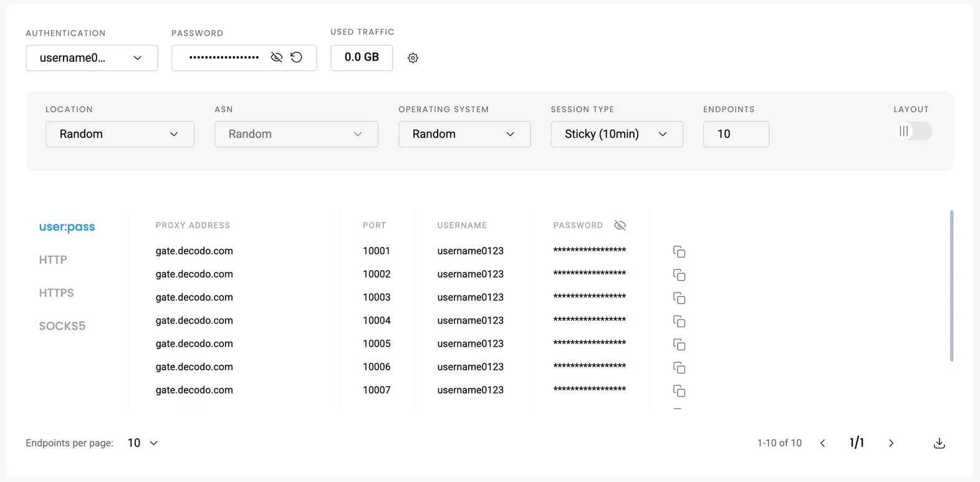
Task: Toggle the Layout switch
Action: pyautogui.click(x=913, y=131)
